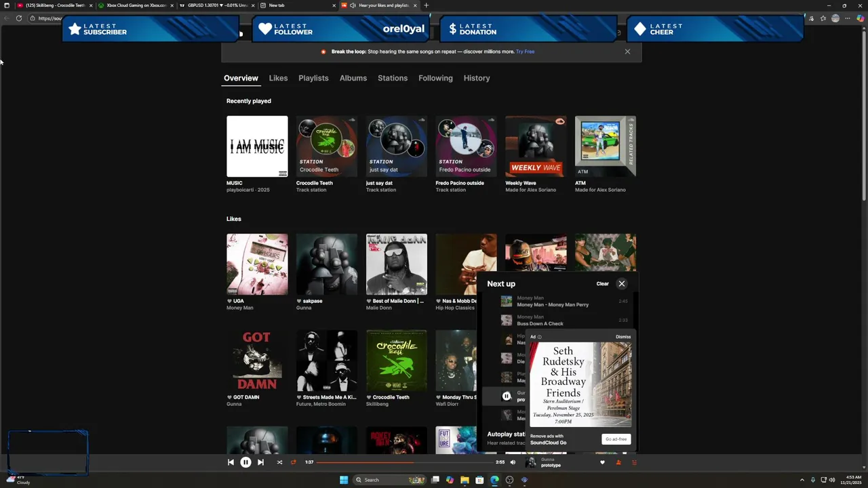Open the History tab
Screen dimensions: 868x488
(x=477, y=78)
